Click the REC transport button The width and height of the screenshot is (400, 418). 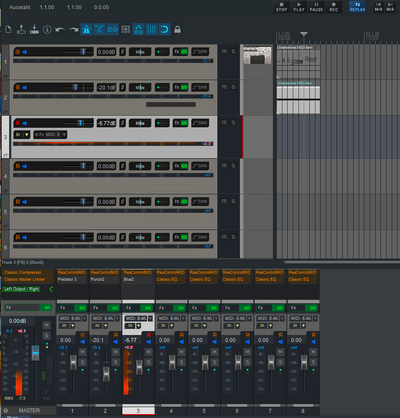tap(333, 7)
